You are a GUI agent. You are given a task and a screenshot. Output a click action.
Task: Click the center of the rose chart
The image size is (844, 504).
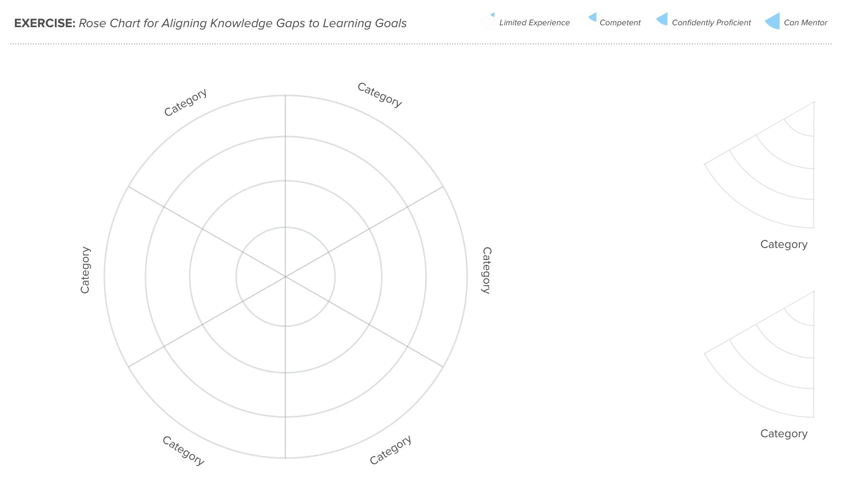pyautogui.click(x=286, y=277)
